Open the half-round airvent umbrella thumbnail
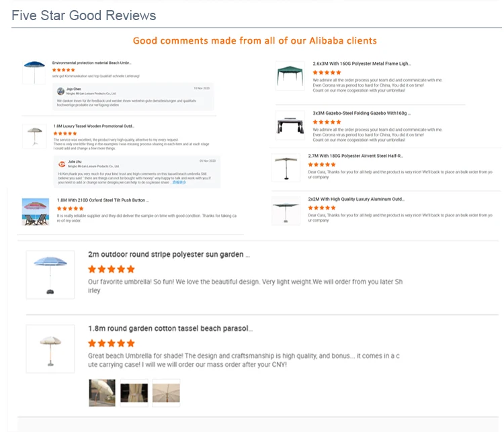Viewport: 504px width, 432px height. click(x=286, y=167)
